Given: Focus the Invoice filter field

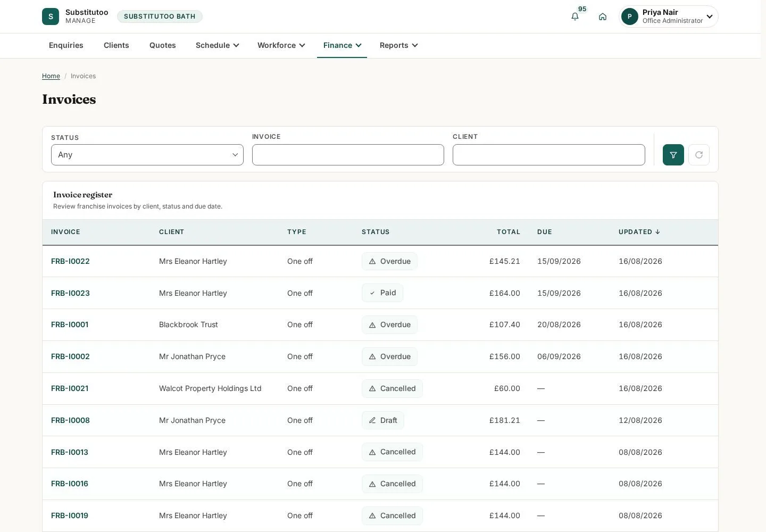Looking at the screenshot, I should [348, 155].
